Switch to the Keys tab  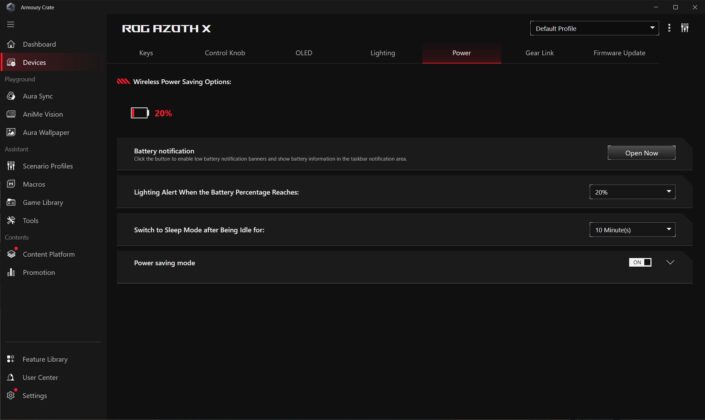[x=146, y=53]
